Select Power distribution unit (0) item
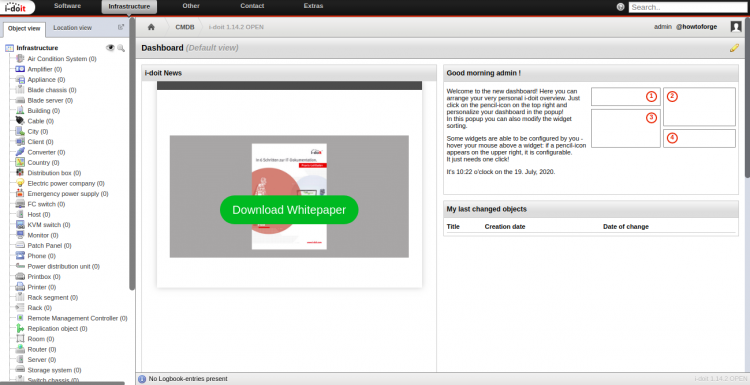 click(x=64, y=266)
